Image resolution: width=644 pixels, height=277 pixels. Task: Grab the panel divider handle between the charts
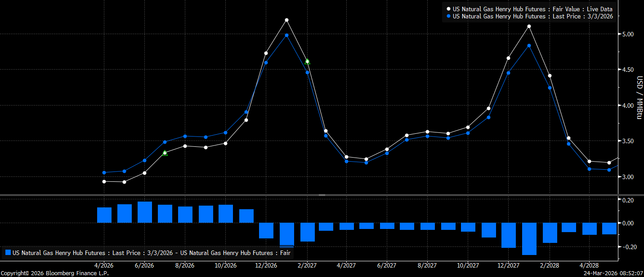(x=322, y=195)
